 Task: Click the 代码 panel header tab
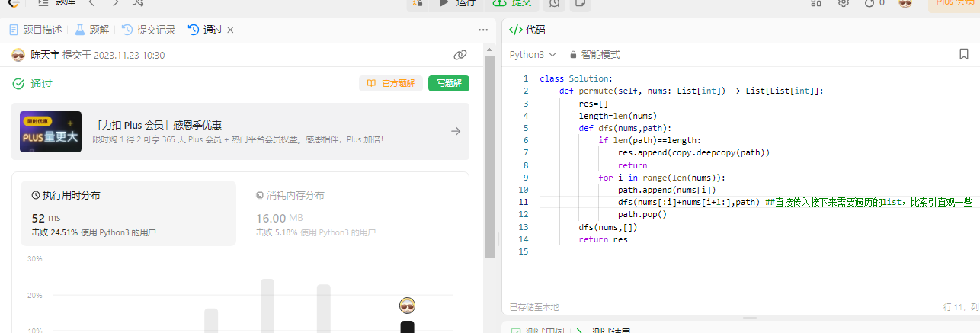527,30
